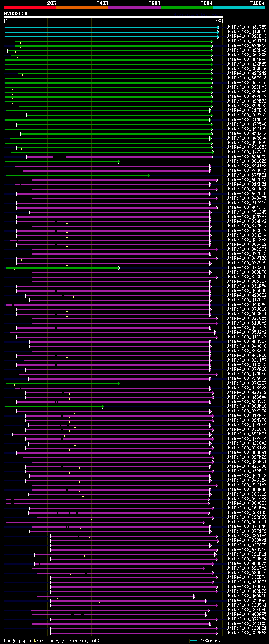Click the UniRef100_A5GND1 label
This screenshot has height=644, width=269.
pyautogui.click(x=246, y=314)
